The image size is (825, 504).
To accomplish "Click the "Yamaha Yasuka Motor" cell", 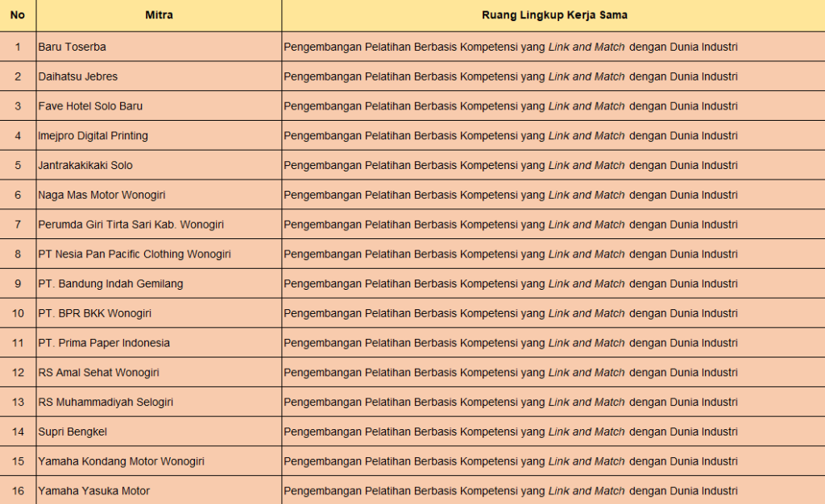I will point(159,491).
